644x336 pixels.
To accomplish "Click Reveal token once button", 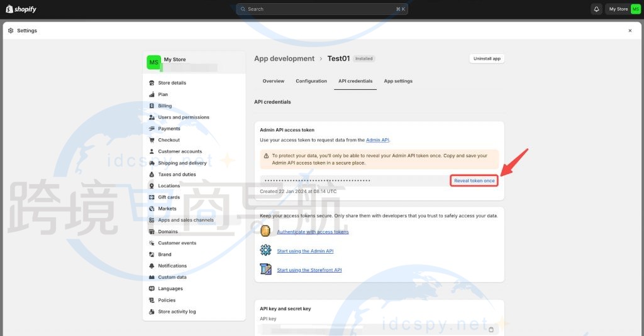I will [475, 181].
